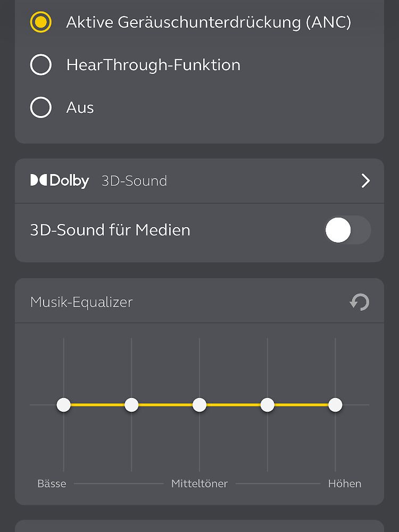Screen dimensions: 399x532
Task: Tap the Aus label text
Action: point(80,107)
